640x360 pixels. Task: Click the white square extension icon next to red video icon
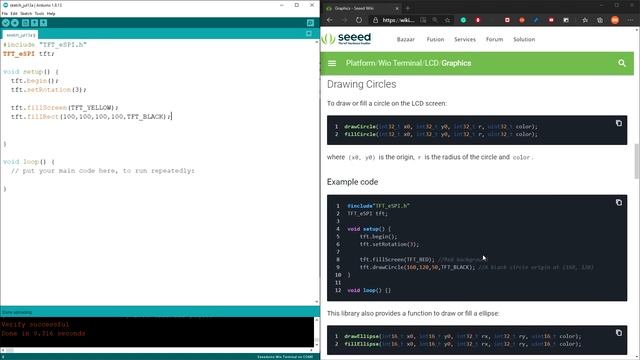coord(566,20)
